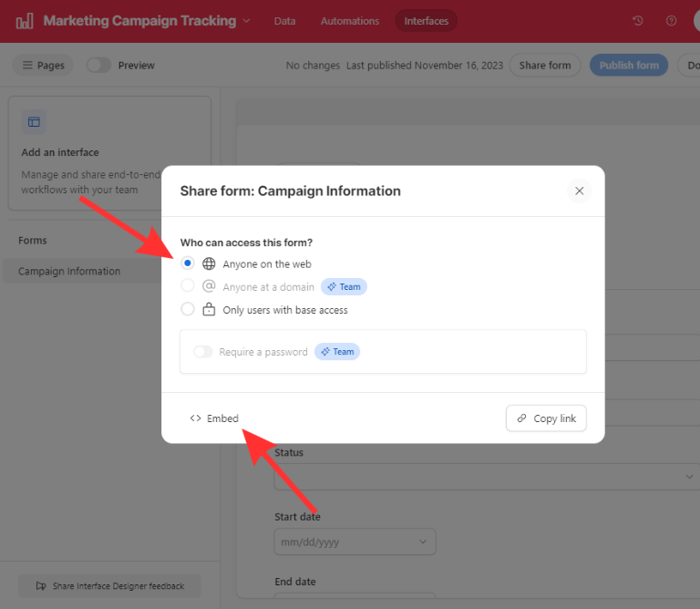
Task: Select Campaign Information in the Forms list
Action: [69, 271]
